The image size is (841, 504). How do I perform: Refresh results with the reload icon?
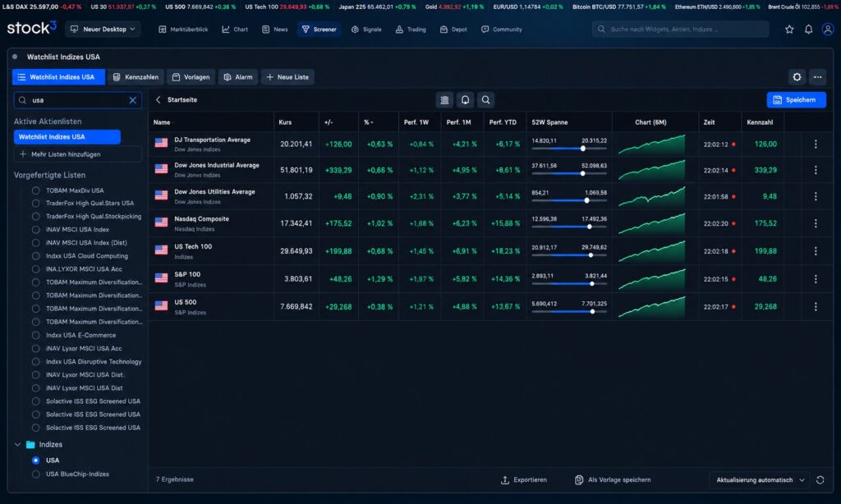click(820, 480)
